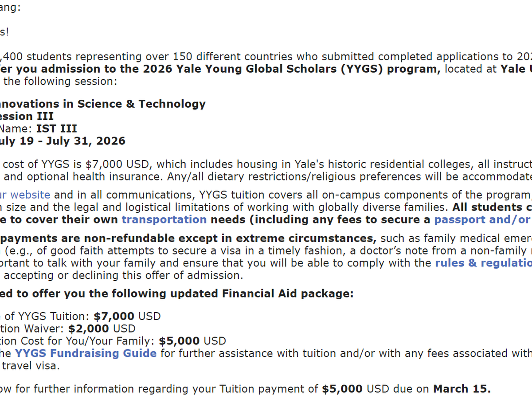Click the bold "Session III" line

(x=27, y=116)
